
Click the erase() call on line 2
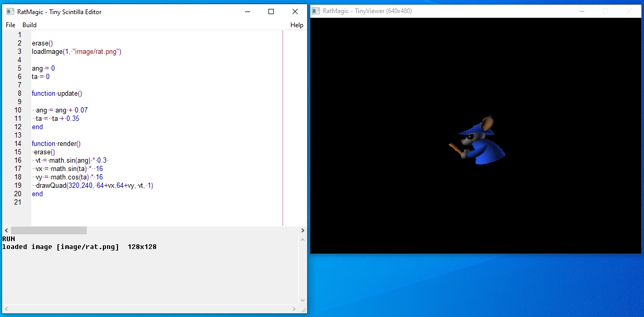[x=42, y=43]
